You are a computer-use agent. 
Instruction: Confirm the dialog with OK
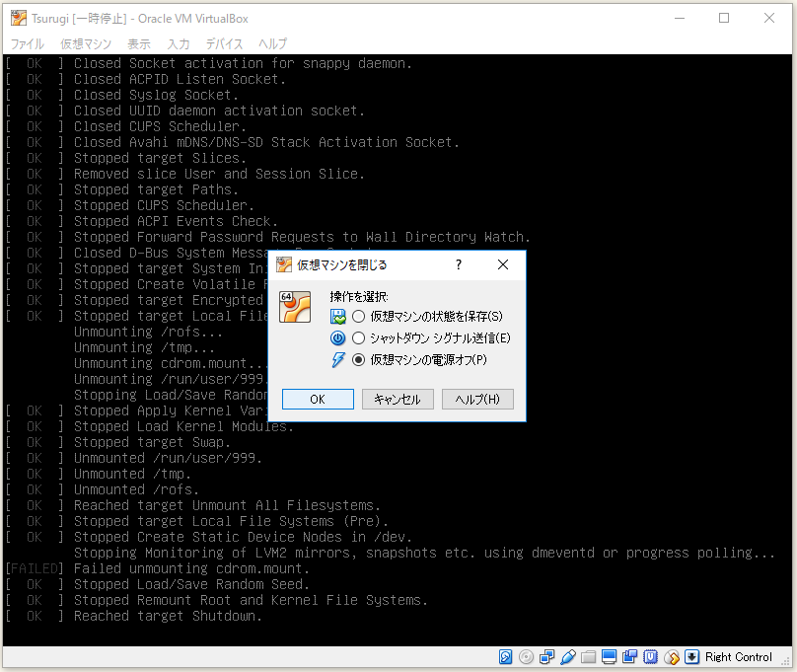tap(318, 399)
